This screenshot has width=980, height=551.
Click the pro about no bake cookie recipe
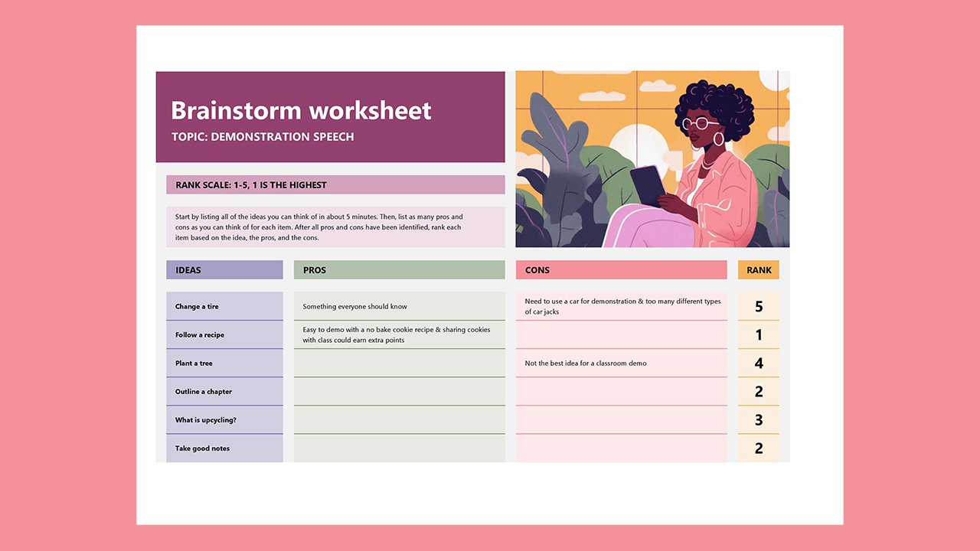(x=398, y=334)
